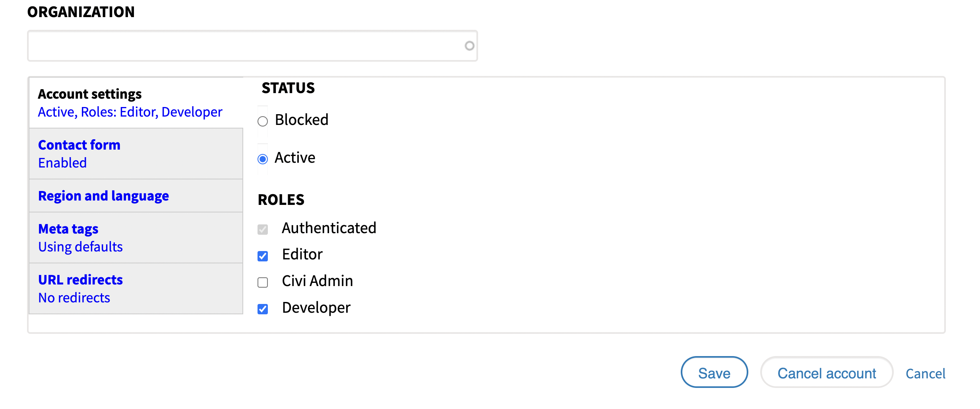Click inside the Organization input field
980x409 pixels.
[238, 45]
